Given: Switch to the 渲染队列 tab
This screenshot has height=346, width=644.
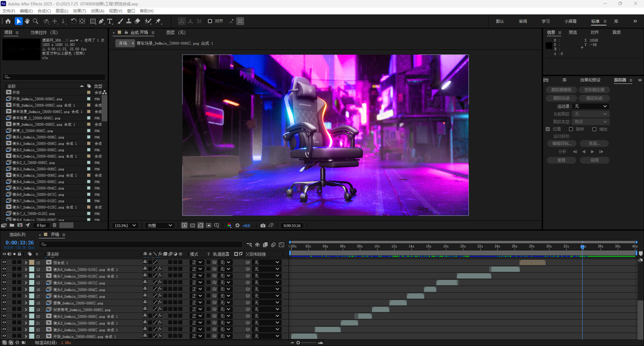Looking at the screenshot, I should tap(17, 235).
